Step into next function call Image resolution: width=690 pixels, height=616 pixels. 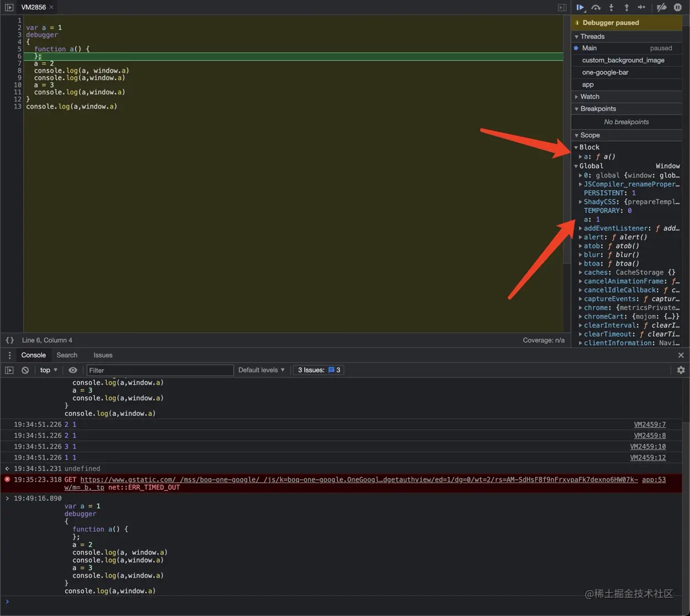[611, 7]
